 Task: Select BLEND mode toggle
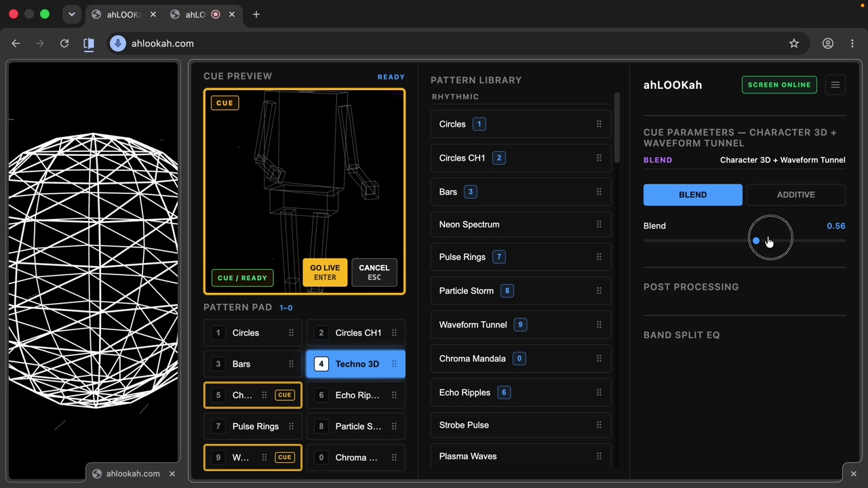pyautogui.click(x=692, y=195)
